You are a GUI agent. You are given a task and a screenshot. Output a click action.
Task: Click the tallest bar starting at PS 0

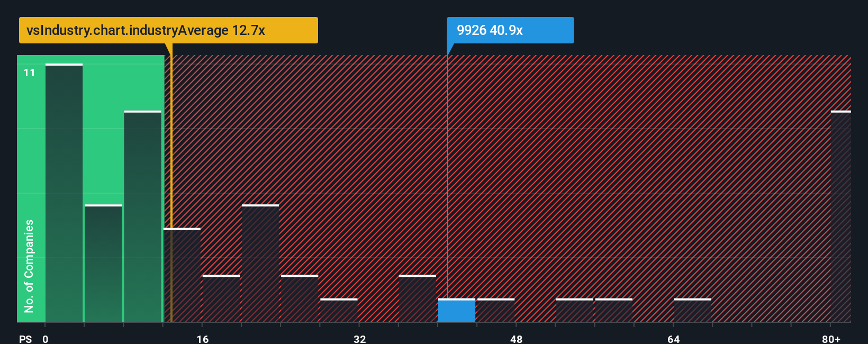pos(64,193)
